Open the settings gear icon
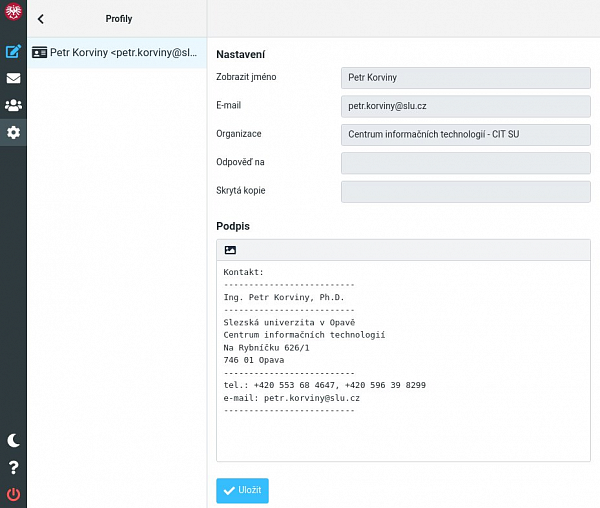600x508 pixels. tap(13, 132)
